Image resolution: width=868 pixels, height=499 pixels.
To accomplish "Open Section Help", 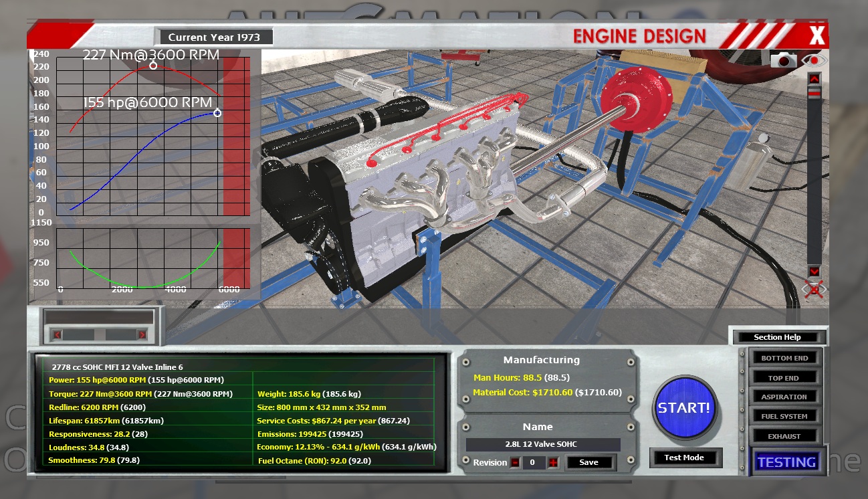I will pos(779,337).
